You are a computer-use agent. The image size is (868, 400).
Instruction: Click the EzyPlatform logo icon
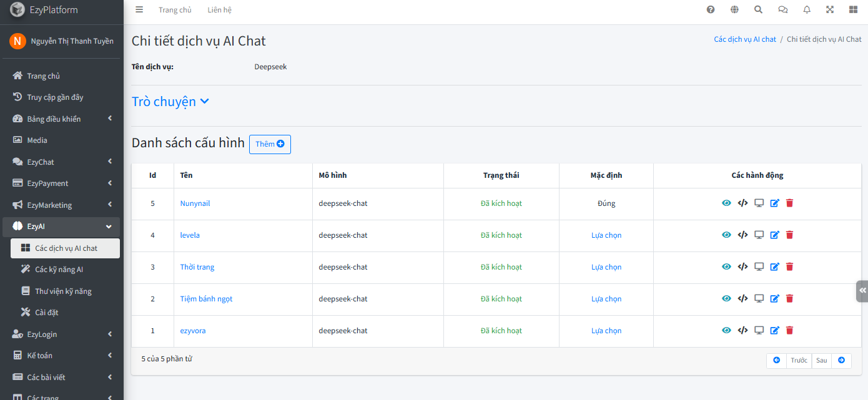pyautogui.click(x=17, y=10)
